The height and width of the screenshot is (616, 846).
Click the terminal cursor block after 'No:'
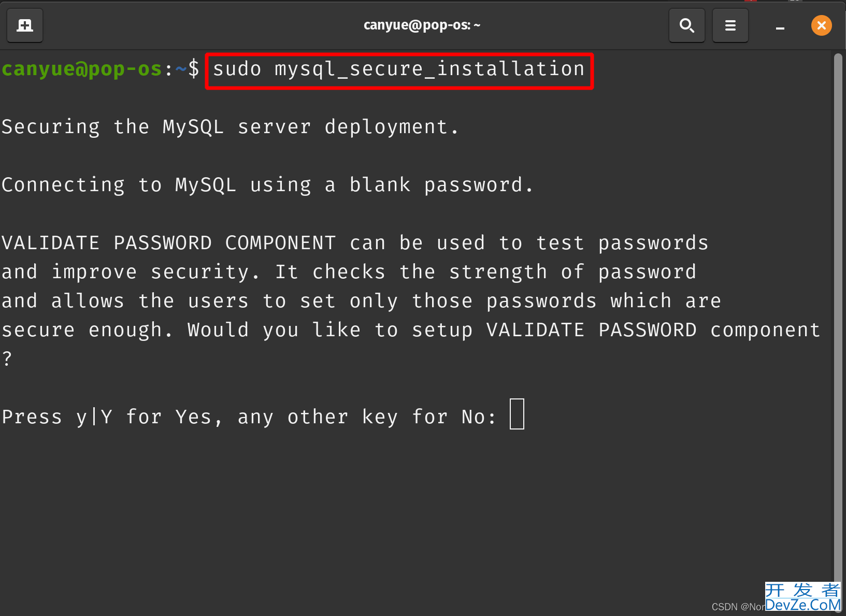click(x=517, y=414)
